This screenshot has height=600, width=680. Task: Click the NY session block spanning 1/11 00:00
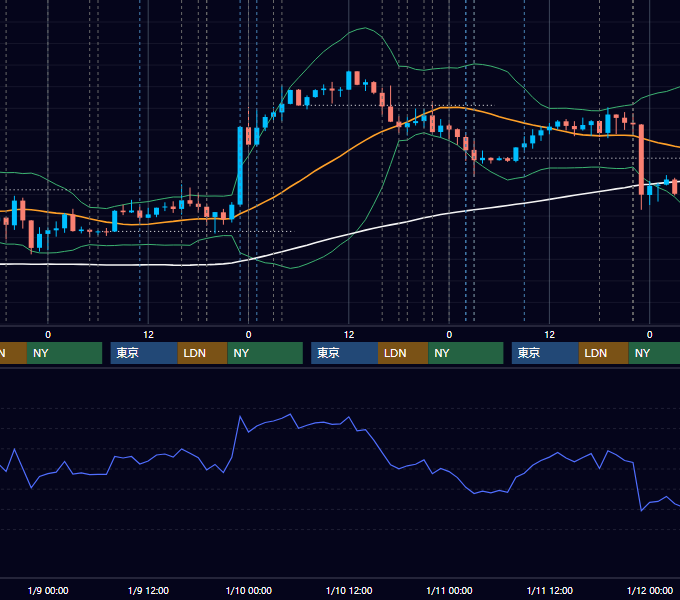pos(466,353)
